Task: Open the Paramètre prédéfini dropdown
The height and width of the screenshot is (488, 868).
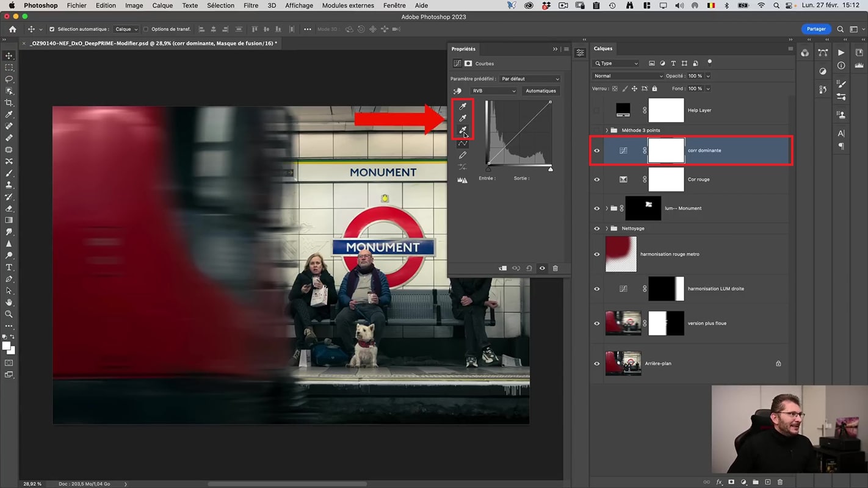Action: pyautogui.click(x=530, y=79)
